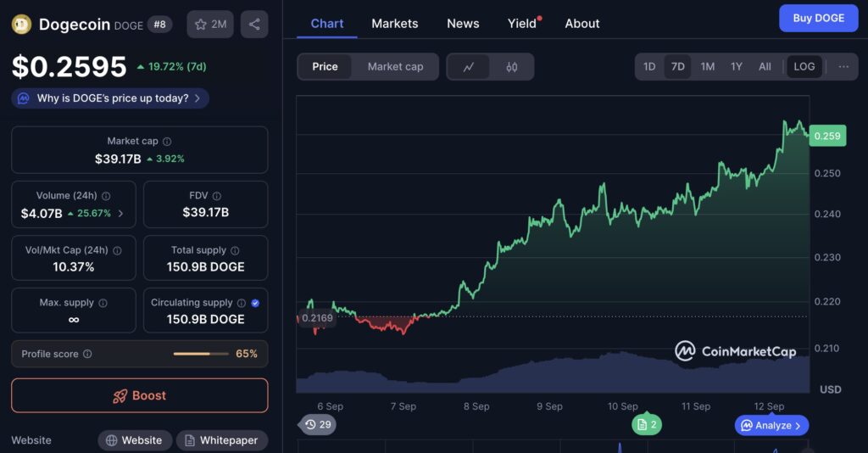Open the news document marker 2
The image size is (868, 453).
click(647, 425)
